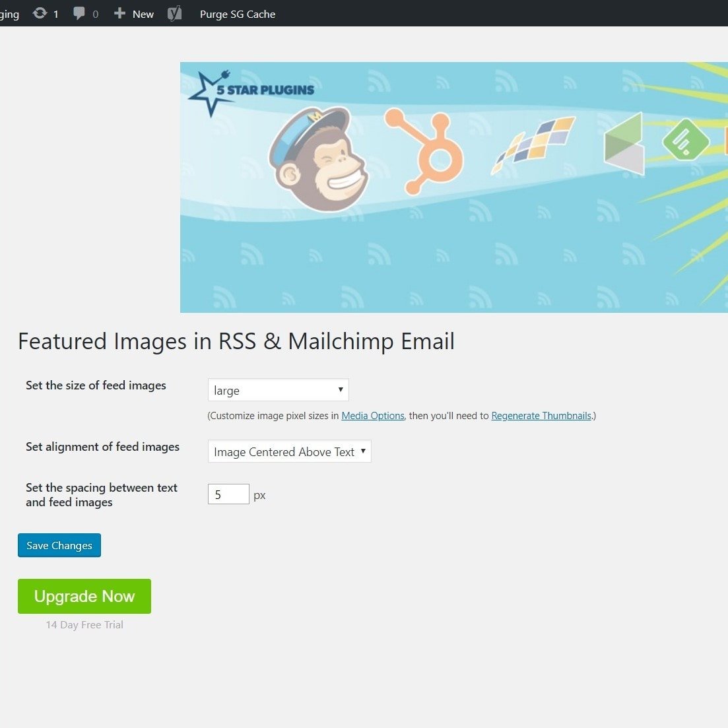Open the Yoast SEO icon in admin bar

tap(174, 13)
